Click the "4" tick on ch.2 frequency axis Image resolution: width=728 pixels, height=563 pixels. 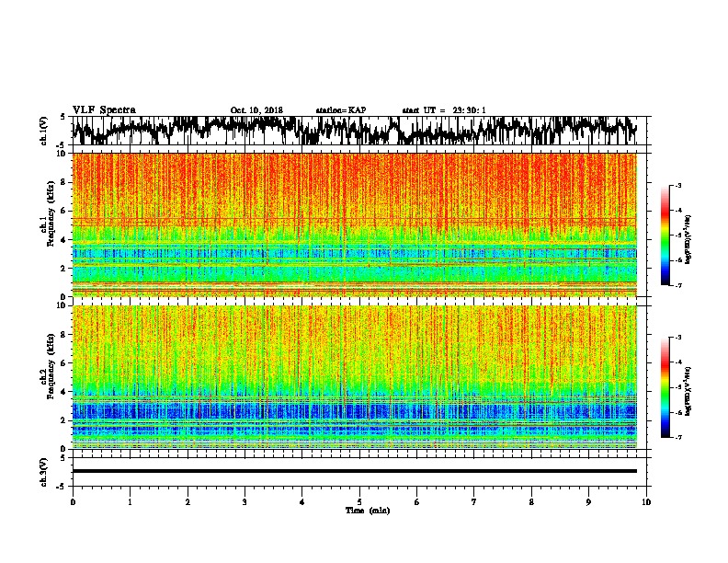[64, 392]
